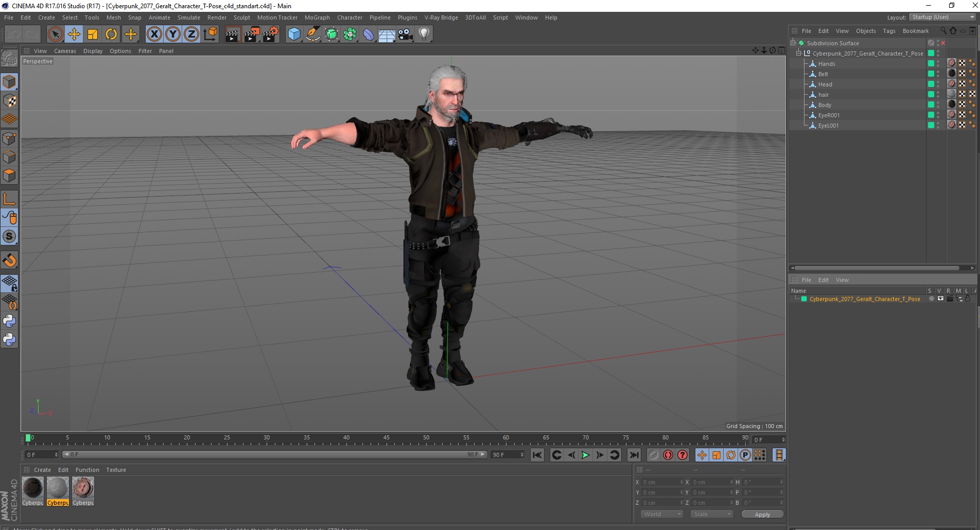Go to start of animation

537,455
